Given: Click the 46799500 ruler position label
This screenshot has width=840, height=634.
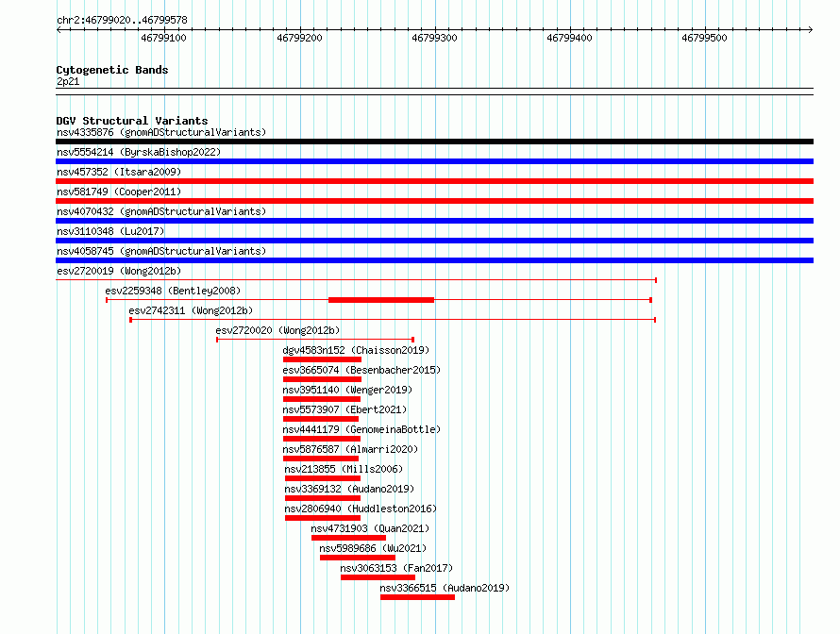Looking at the screenshot, I should click(704, 38).
